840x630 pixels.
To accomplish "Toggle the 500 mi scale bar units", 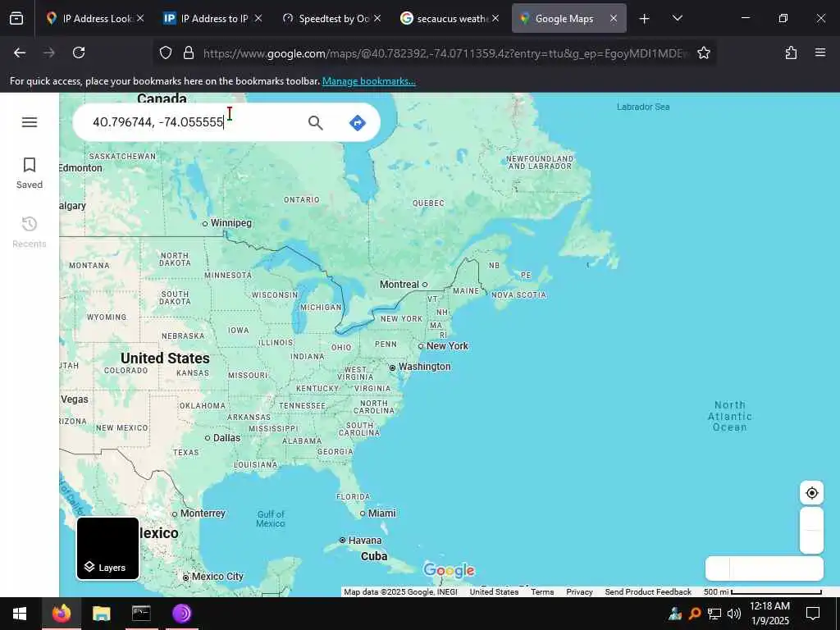I will (x=762, y=592).
